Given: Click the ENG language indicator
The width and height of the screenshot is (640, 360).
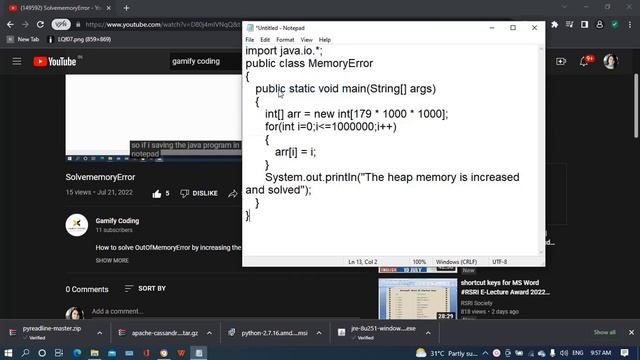Looking at the screenshot, I should [578, 353].
